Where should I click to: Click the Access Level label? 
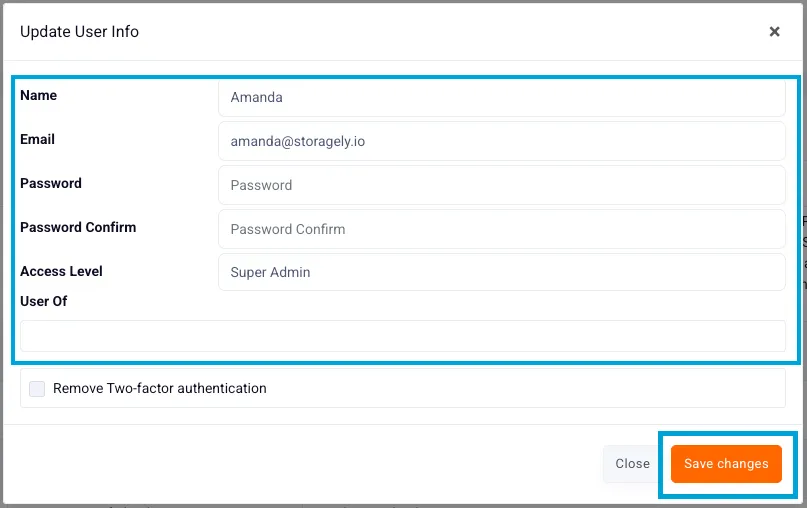61,271
